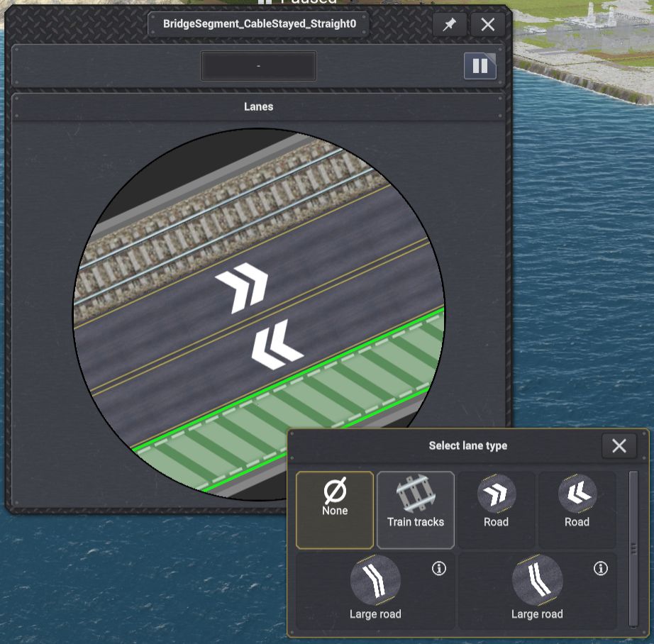
Task: Select the None lane type
Action: [335, 509]
